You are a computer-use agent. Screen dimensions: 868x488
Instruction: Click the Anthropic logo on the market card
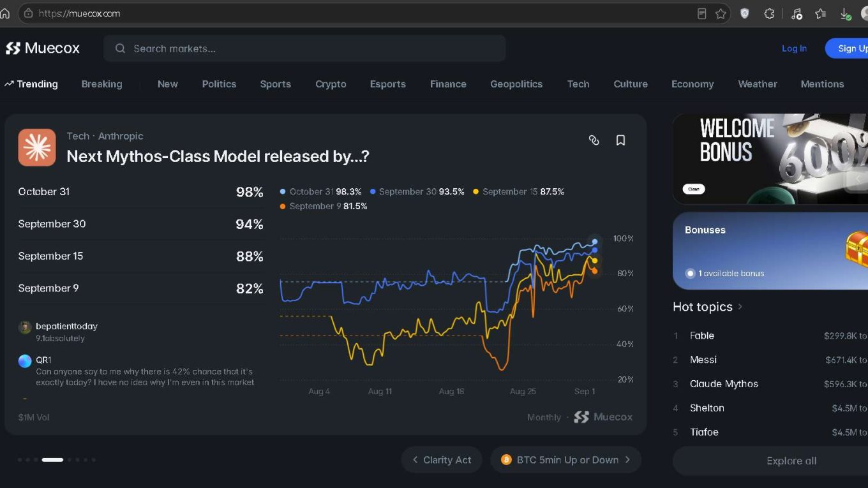tap(37, 147)
